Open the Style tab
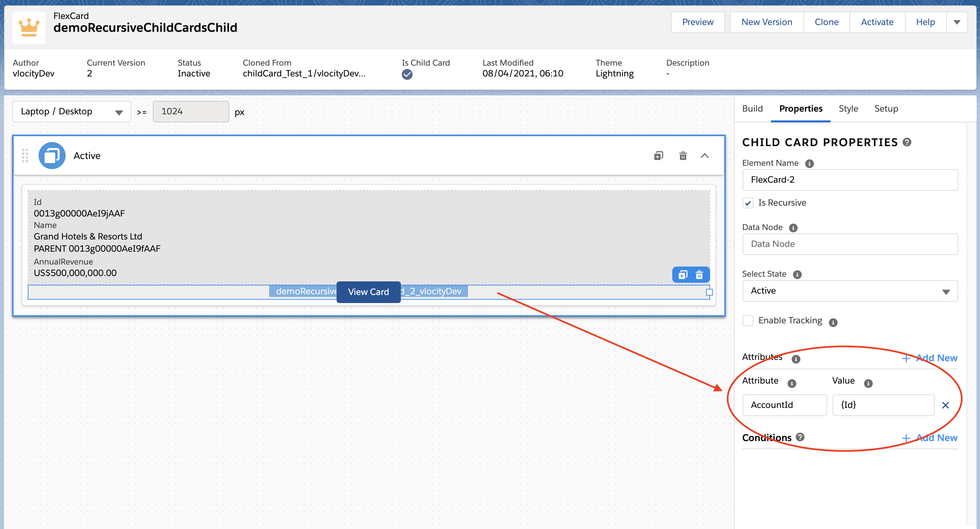 pyautogui.click(x=848, y=109)
